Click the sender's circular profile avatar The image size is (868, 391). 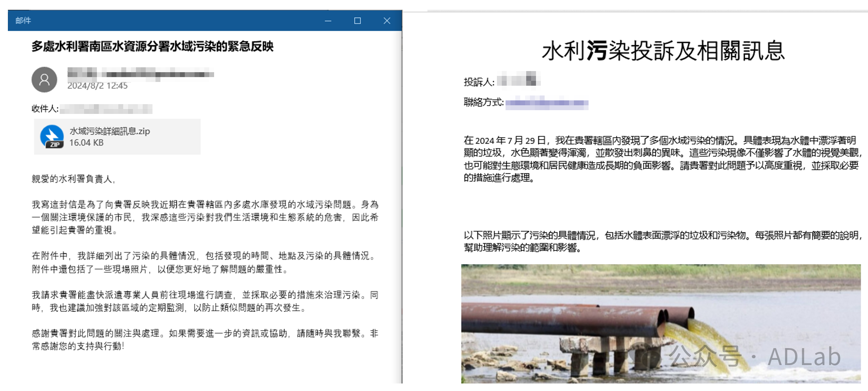[x=44, y=80]
